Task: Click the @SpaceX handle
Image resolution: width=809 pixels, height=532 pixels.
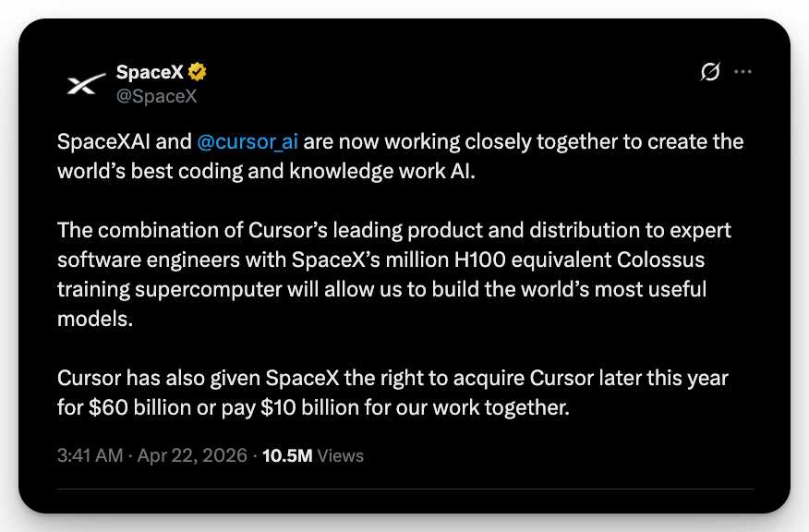Action: [158, 95]
